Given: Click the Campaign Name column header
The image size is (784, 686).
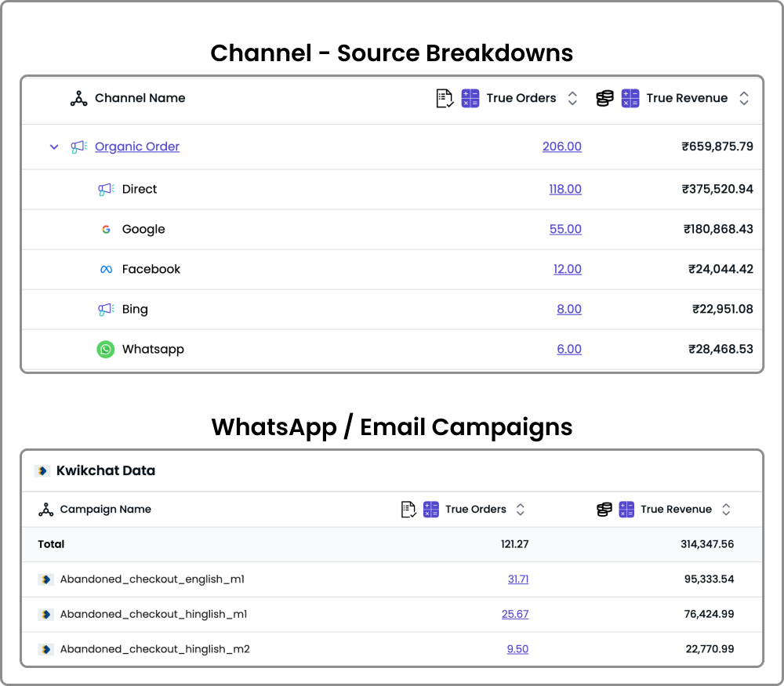Looking at the screenshot, I should click(x=105, y=510).
